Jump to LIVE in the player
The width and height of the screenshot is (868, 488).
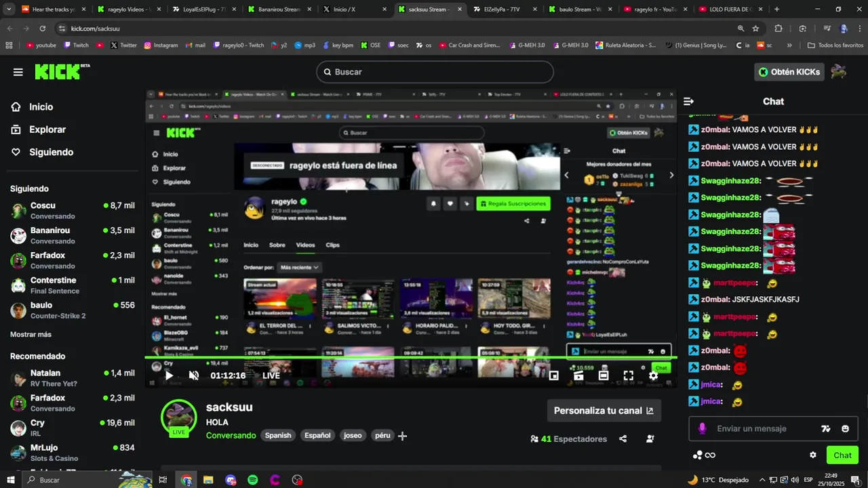point(271,375)
